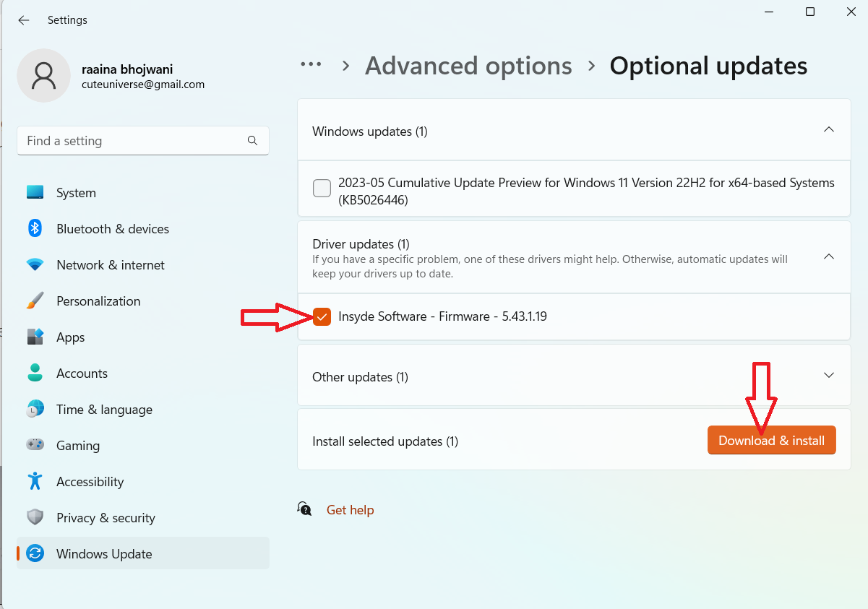
Task: Check the KB5026446 Cumulative Update Preview checkbox
Action: [322, 189]
